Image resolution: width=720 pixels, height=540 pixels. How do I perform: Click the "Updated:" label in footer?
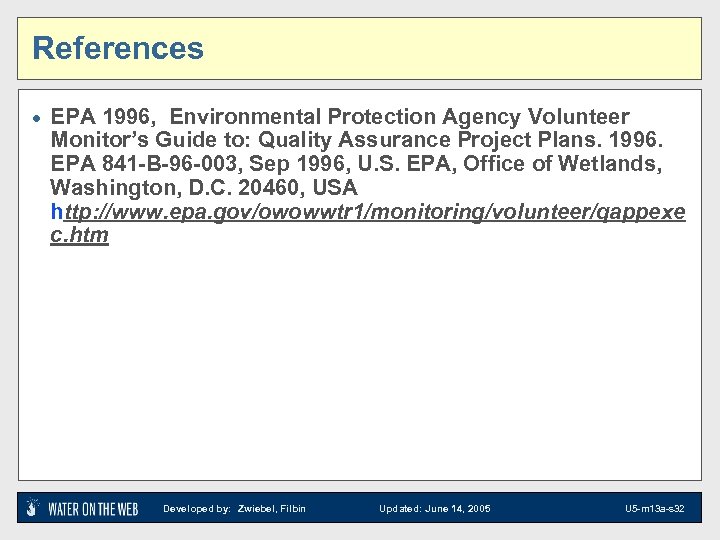[399, 509]
